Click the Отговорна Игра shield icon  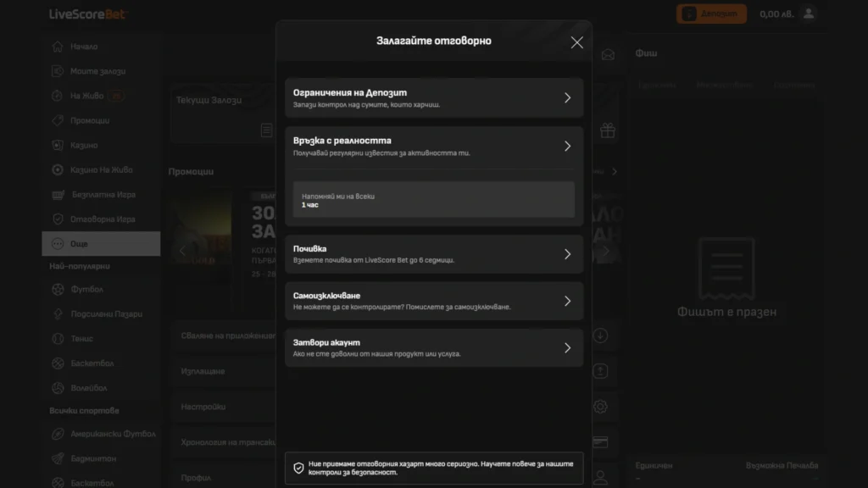coord(58,219)
